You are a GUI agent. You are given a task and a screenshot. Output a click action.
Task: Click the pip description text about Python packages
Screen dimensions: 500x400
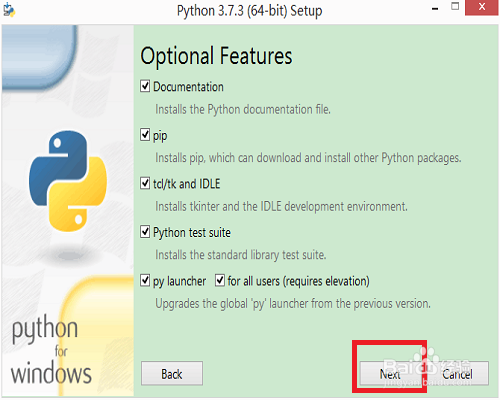(308, 158)
